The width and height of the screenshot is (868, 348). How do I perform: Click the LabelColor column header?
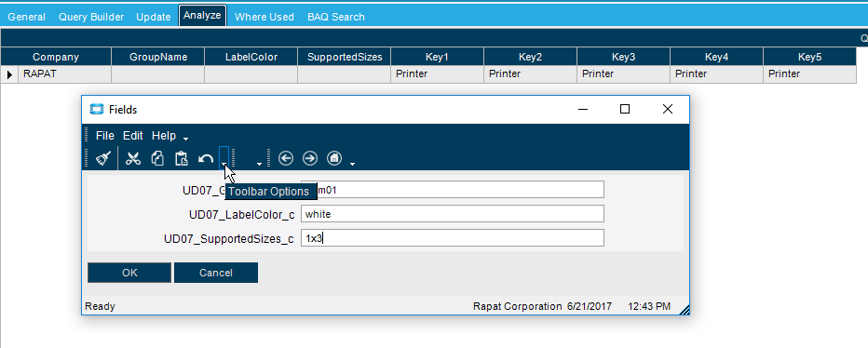coord(251,57)
